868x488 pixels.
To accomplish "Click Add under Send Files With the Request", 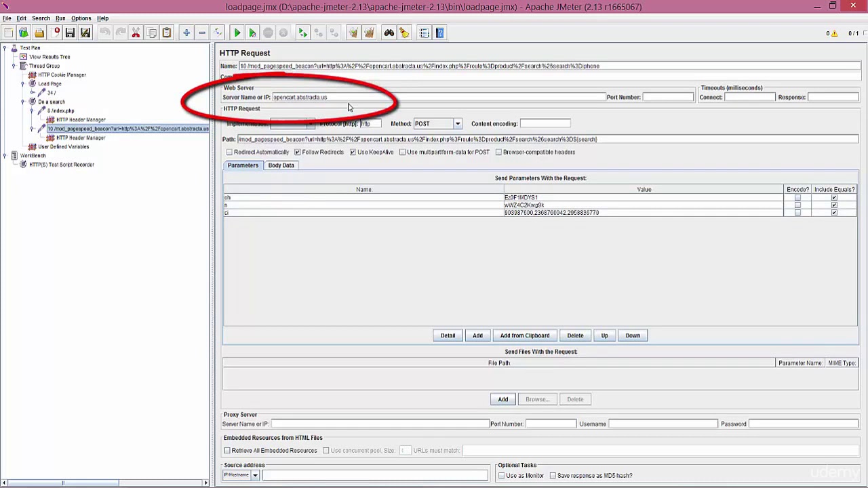I will (x=502, y=399).
